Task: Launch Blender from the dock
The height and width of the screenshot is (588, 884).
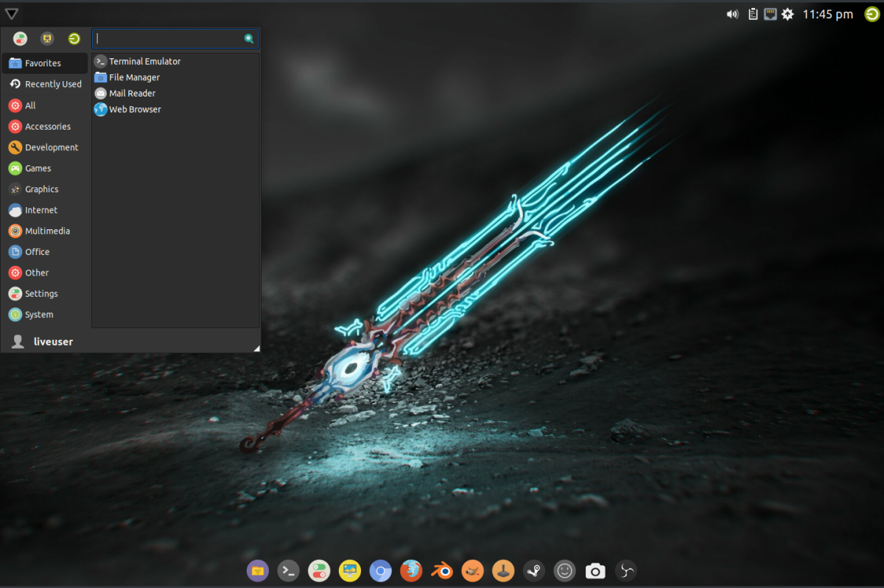Action: 442,570
